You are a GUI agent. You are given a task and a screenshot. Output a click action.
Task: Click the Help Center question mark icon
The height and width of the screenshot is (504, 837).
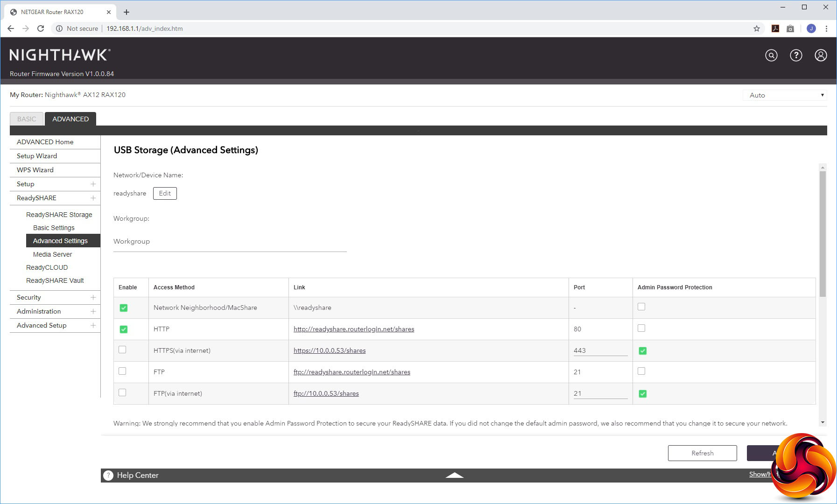point(108,475)
